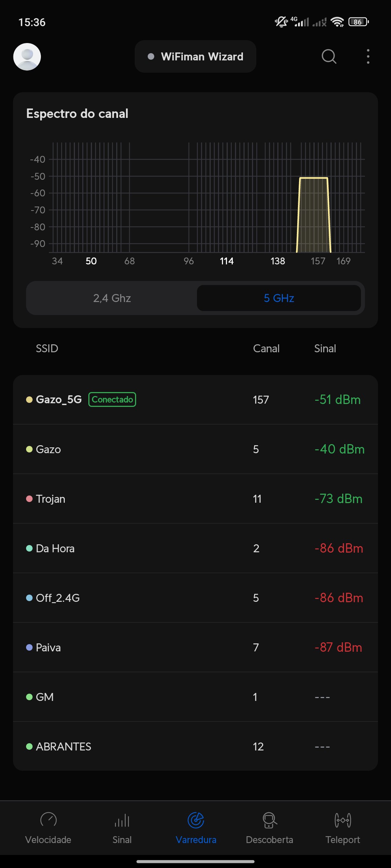Select the Paiva network row
391x868 pixels.
(x=195, y=647)
